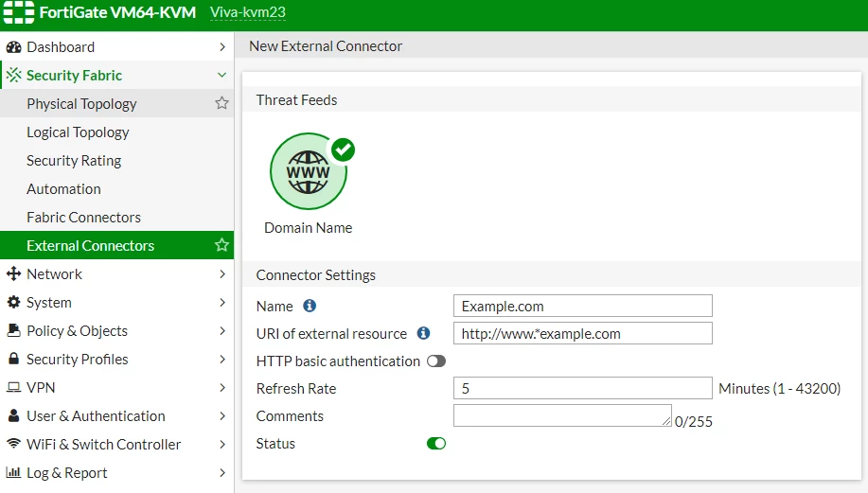The height and width of the screenshot is (493, 868).
Task: Favorite Physical Topology with the star icon
Action: (x=222, y=103)
